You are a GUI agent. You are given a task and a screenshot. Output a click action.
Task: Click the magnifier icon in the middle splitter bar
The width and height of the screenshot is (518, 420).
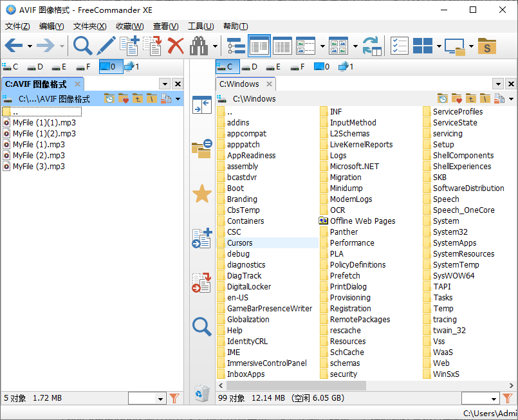(202, 327)
